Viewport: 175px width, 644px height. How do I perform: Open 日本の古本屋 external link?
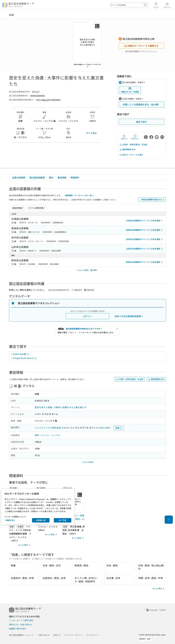pyautogui.click(x=21, y=354)
